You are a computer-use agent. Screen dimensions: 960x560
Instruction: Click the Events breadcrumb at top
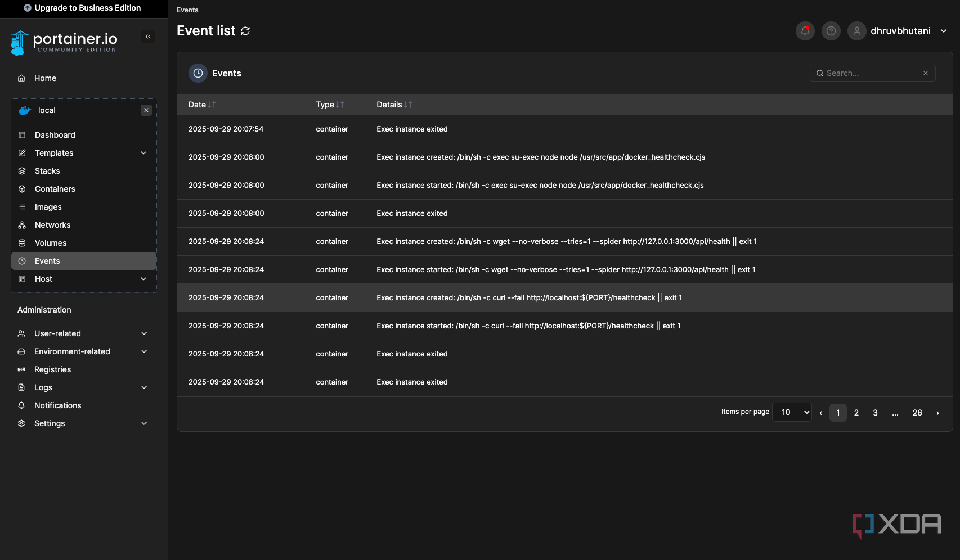pyautogui.click(x=187, y=10)
